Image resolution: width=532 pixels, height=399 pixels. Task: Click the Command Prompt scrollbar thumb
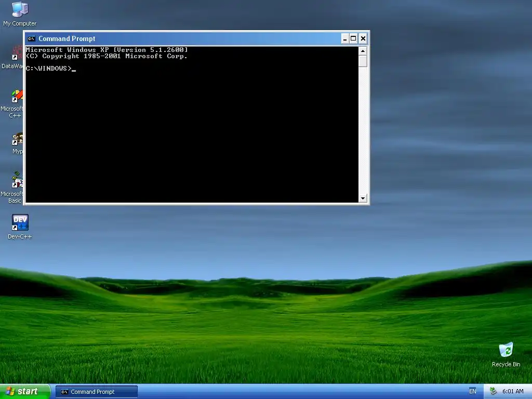(x=363, y=61)
